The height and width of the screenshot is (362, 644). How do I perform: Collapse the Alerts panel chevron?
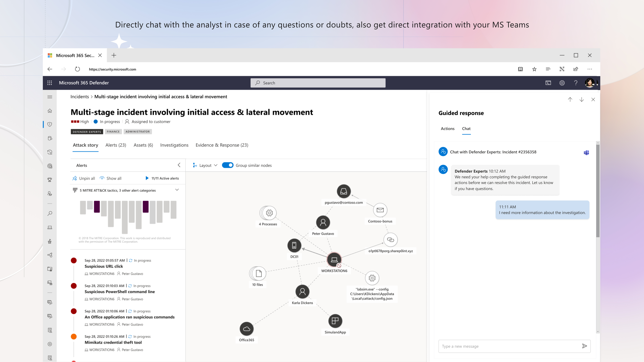pos(179,165)
